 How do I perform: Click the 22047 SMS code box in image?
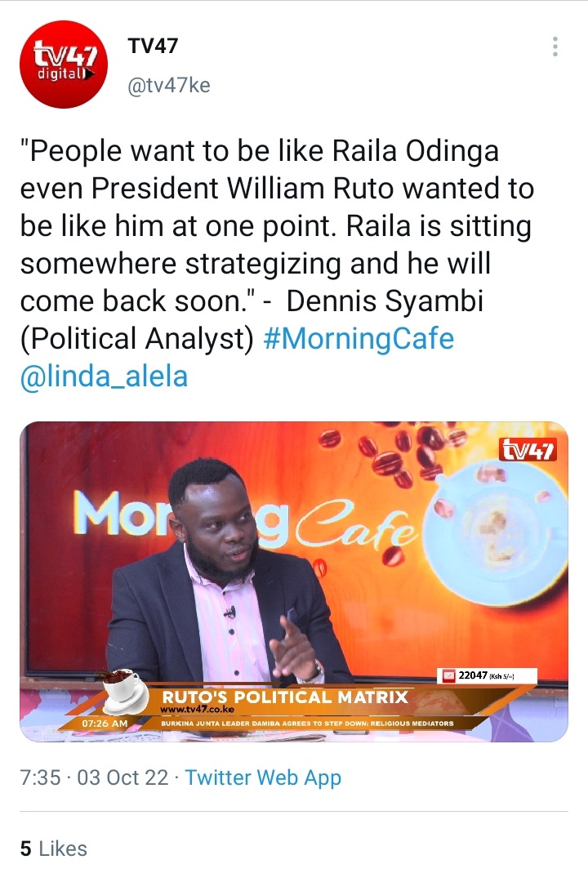488,675
